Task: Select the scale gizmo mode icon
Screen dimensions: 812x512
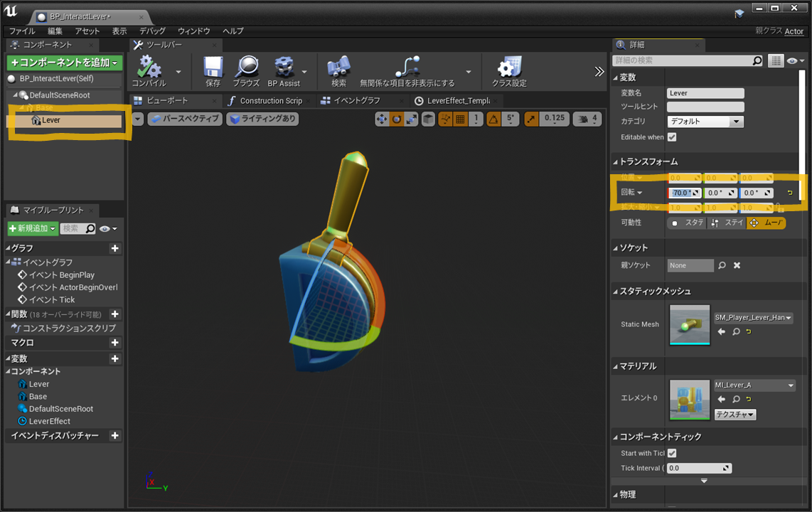Action: click(412, 119)
